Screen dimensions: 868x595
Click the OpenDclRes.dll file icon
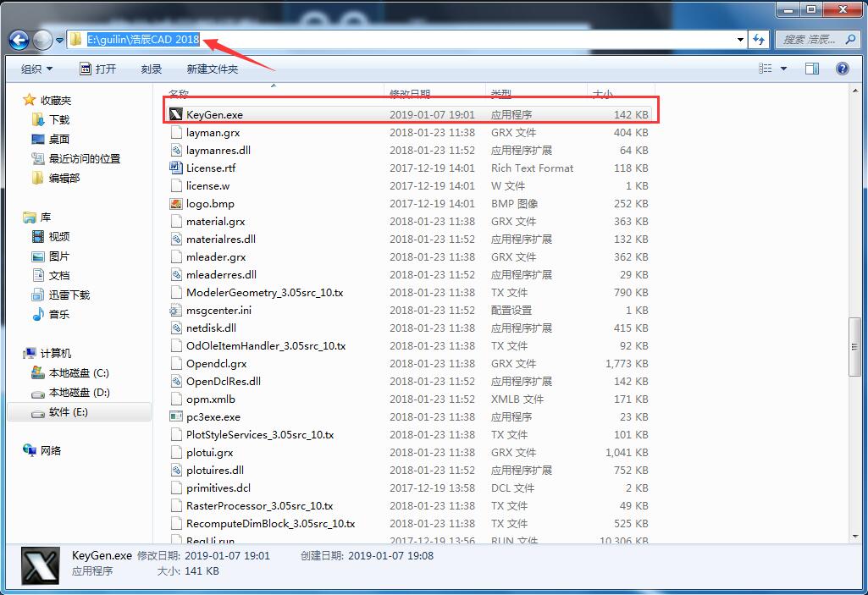pos(175,381)
